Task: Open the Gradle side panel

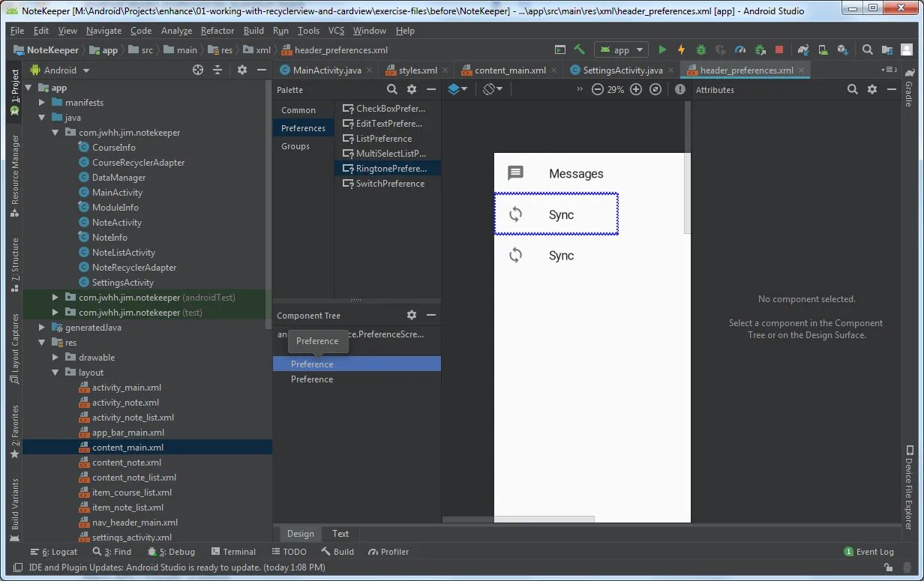Action: [x=909, y=87]
